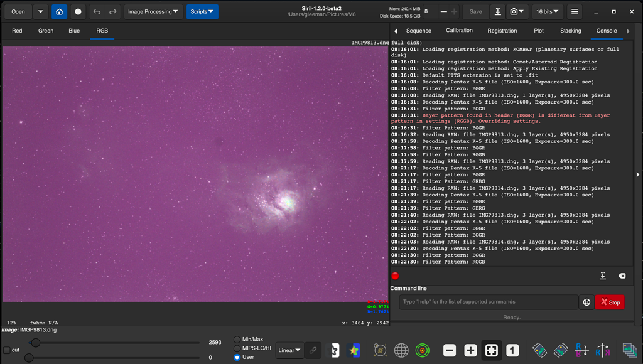Click the burger main menu icon

click(x=574, y=11)
